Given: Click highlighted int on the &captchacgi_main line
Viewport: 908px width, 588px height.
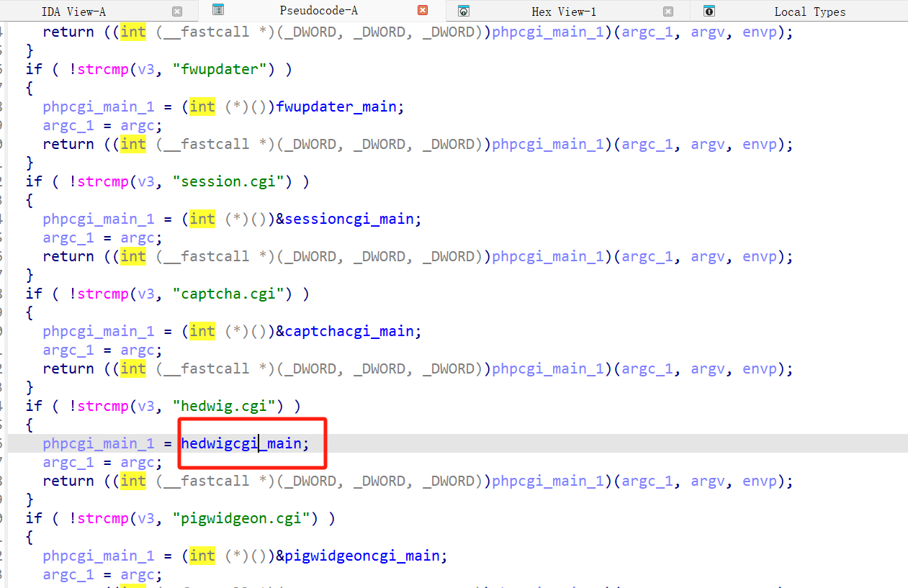Looking at the screenshot, I should (202, 331).
